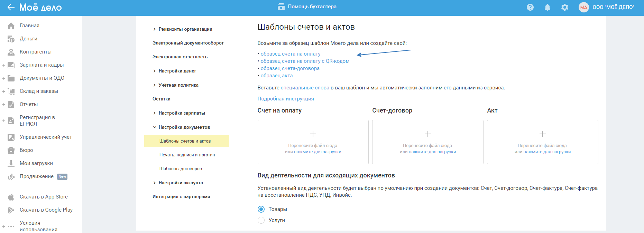The height and width of the screenshot is (233, 644).
Task: Expand Настройки денег section
Action: coord(155,71)
